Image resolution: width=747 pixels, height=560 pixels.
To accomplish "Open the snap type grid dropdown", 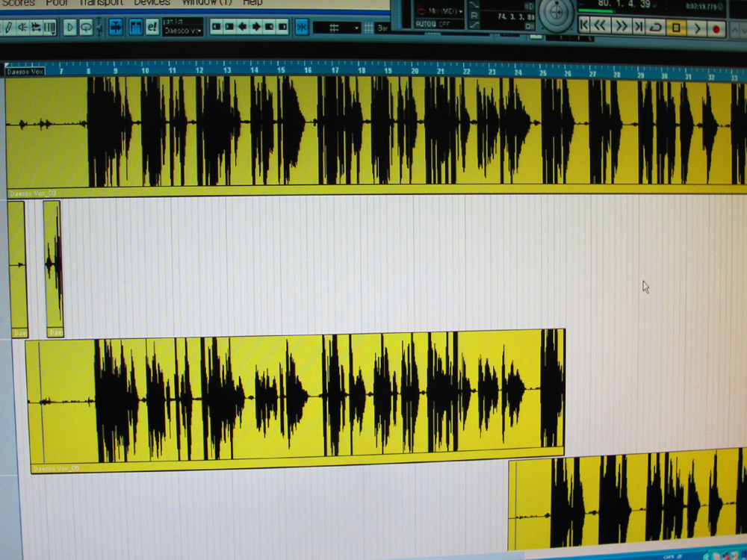I will point(337,28).
